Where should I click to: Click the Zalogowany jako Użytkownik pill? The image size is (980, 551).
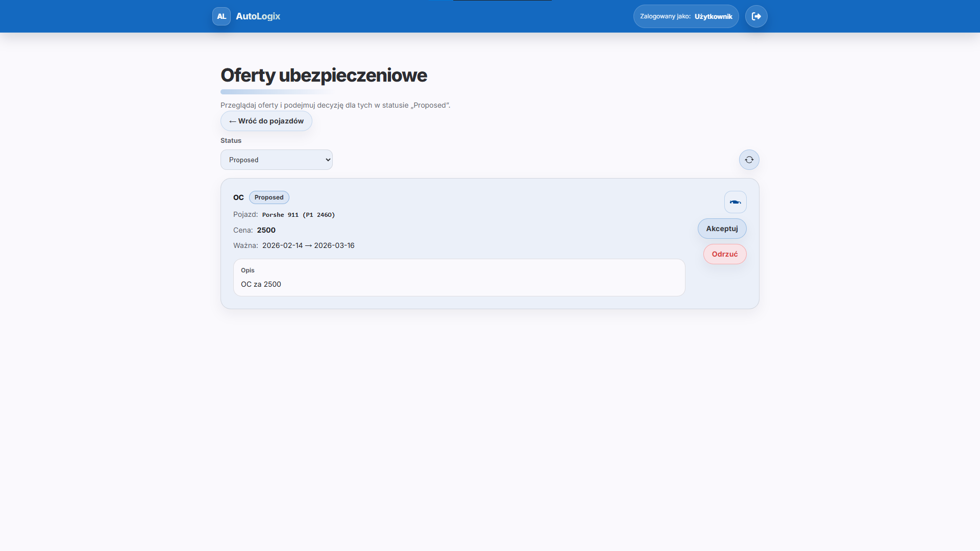(x=686, y=16)
